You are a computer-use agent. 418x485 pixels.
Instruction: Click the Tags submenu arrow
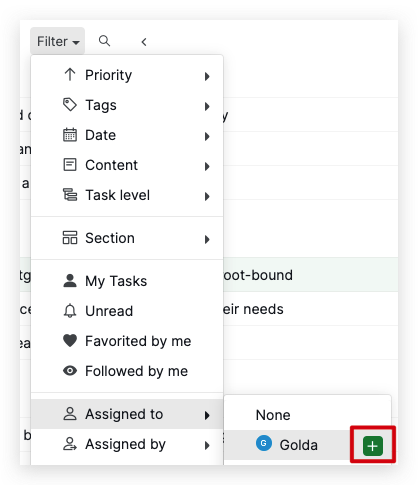point(207,106)
